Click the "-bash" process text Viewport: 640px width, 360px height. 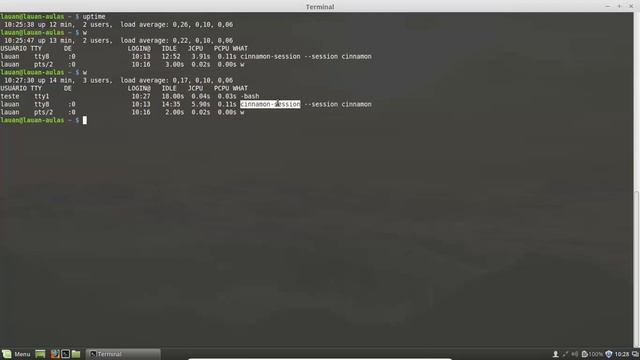(250, 96)
